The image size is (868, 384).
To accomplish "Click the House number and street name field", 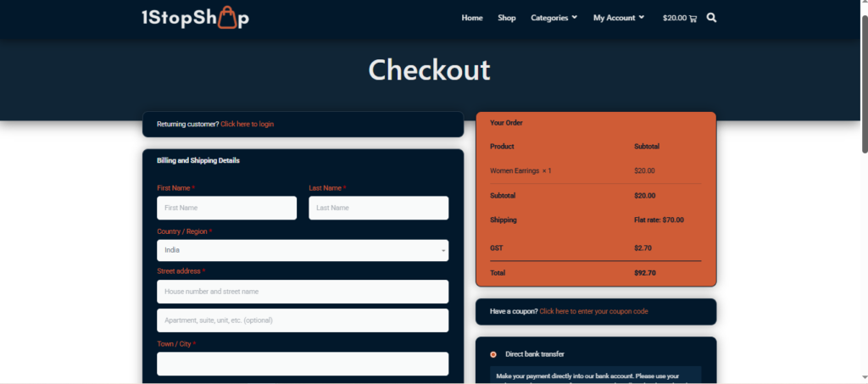I will (303, 292).
